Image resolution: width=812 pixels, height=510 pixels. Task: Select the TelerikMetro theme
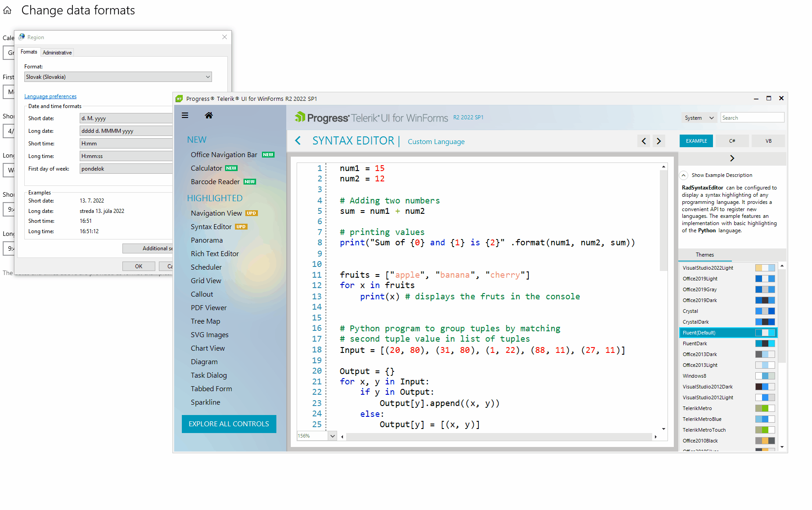pyautogui.click(x=728, y=408)
